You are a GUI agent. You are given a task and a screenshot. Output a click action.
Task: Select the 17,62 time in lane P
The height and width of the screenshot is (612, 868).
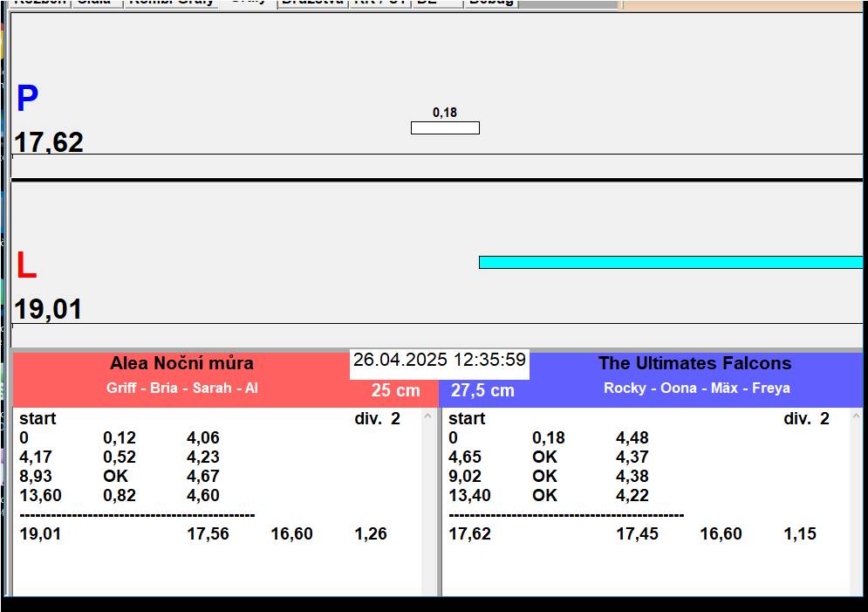tap(49, 142)
